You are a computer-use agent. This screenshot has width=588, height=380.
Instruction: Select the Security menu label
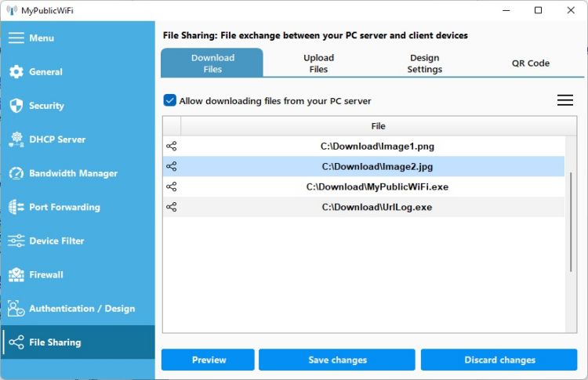46,106
